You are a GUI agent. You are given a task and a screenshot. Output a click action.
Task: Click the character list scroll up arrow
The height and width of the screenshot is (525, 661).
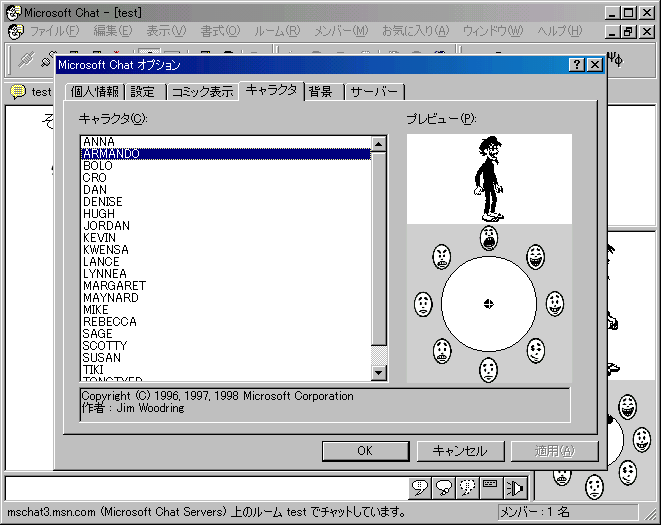click(379, 144)
